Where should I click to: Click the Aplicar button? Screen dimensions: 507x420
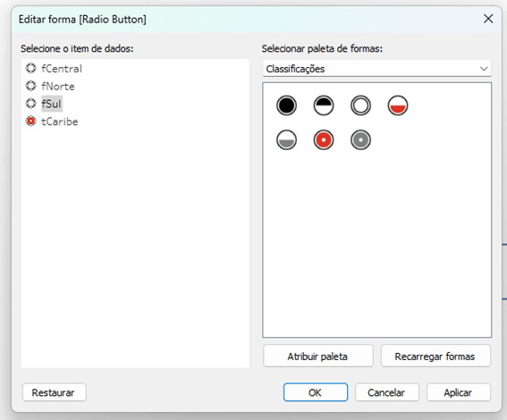459,392
